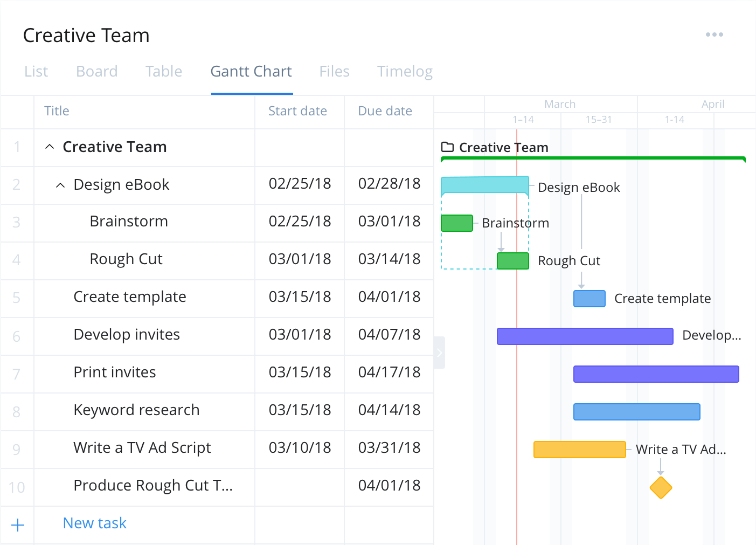This screenshot has width=756, height=545.
Task: Click the table panel collapse arrow handle
Action: tap(440, 353)
